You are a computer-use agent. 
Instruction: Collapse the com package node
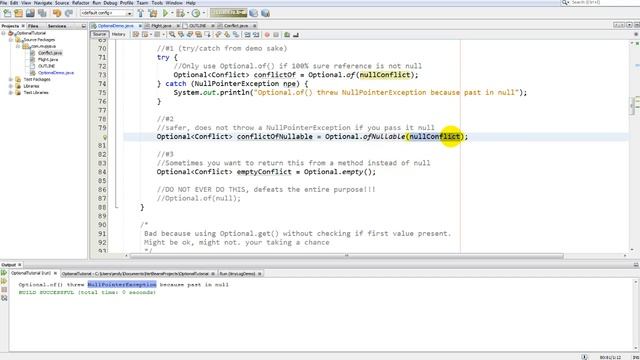[18, 46]
